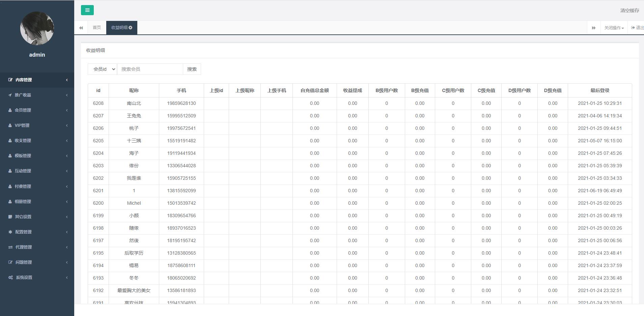Switch to the 首页 tab

click(97, 28)
